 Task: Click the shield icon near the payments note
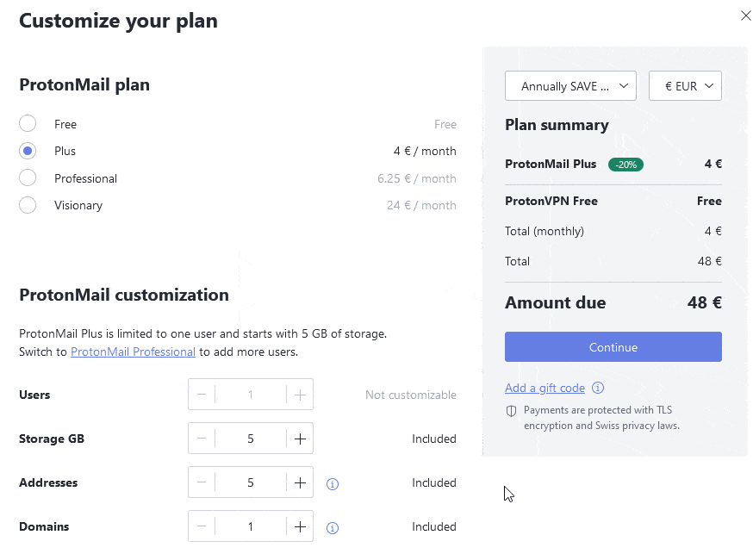pos(511,411)
